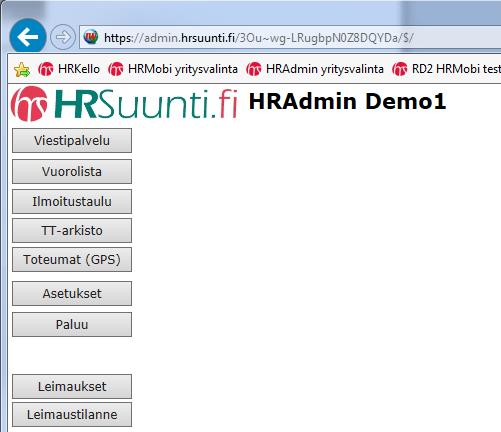
Task: Open the TT-arkisto archive button
Action: point(72,230)
